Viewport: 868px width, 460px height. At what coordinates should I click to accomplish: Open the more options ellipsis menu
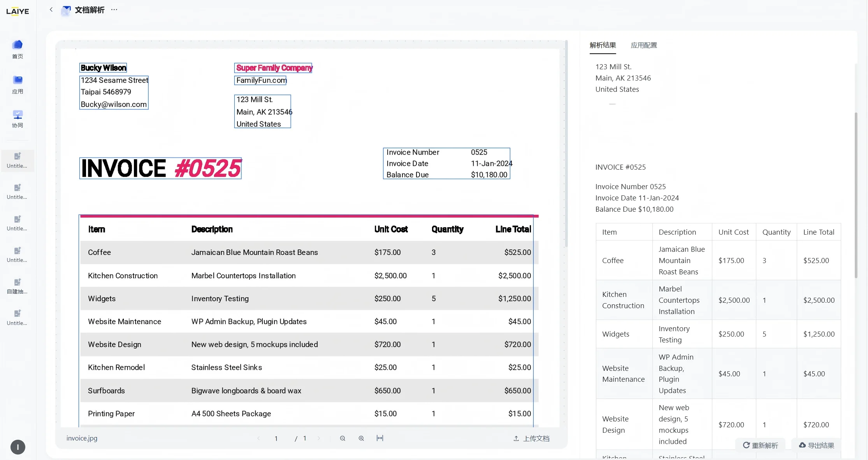[x=114, y=10]
